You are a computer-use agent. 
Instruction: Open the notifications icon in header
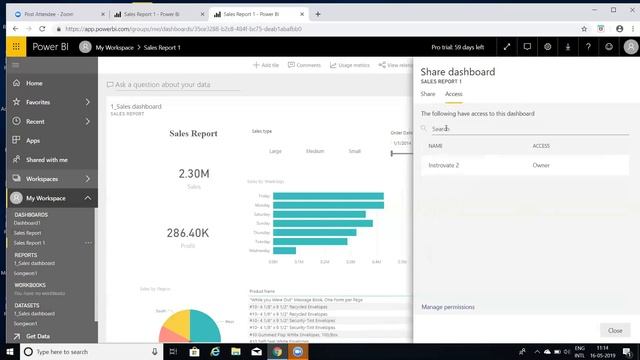527,47
